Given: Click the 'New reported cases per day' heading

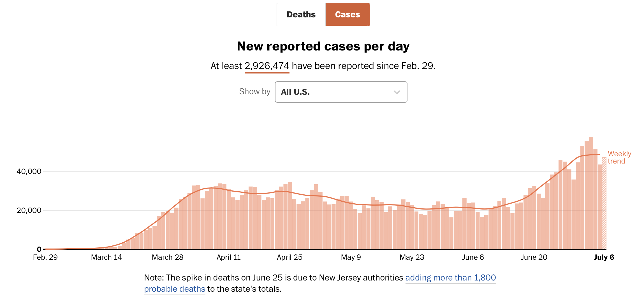Looking at the screenshot, I should click(x=323, y=46).
